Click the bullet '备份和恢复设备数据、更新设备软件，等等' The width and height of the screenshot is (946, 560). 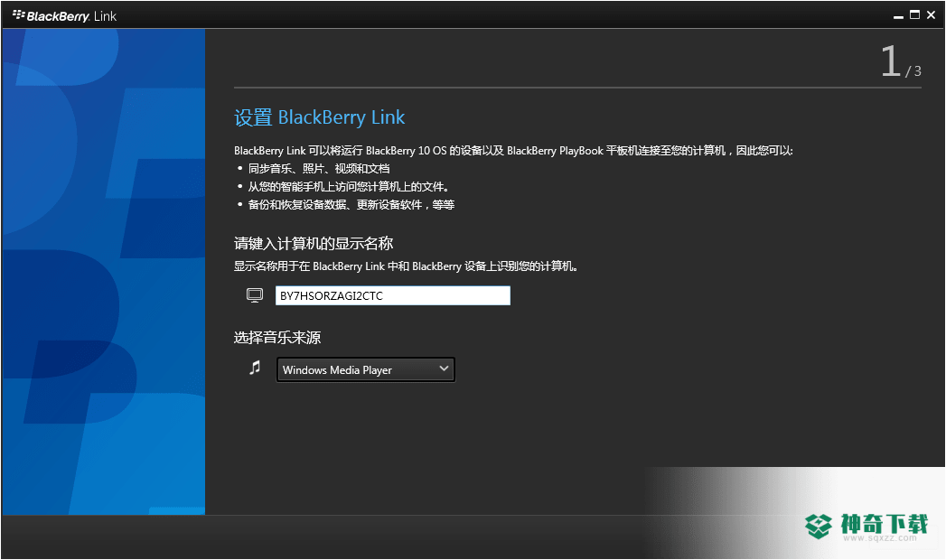click(x=351, y=205)
